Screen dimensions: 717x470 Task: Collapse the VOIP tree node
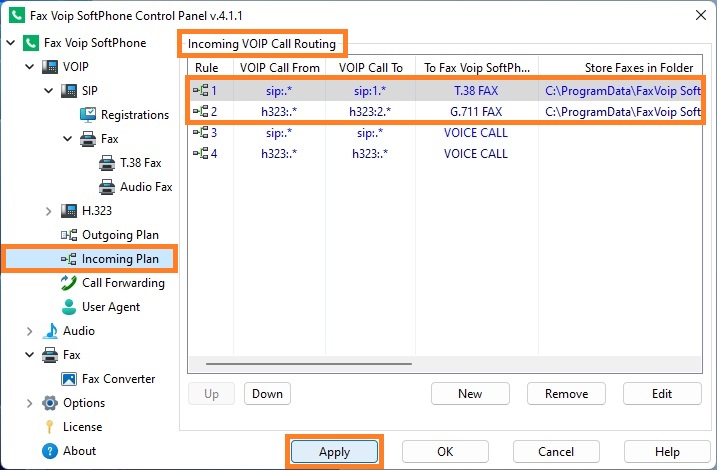(30, 67)
